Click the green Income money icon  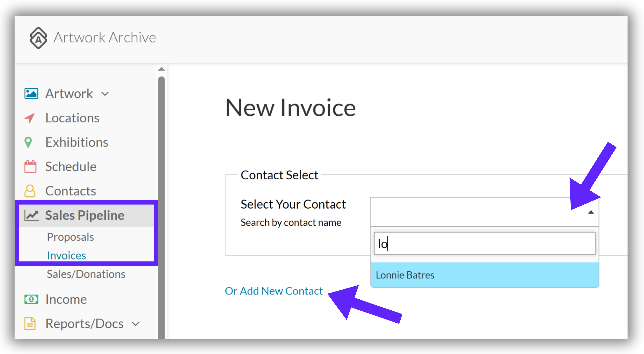[x=31, y=299]
